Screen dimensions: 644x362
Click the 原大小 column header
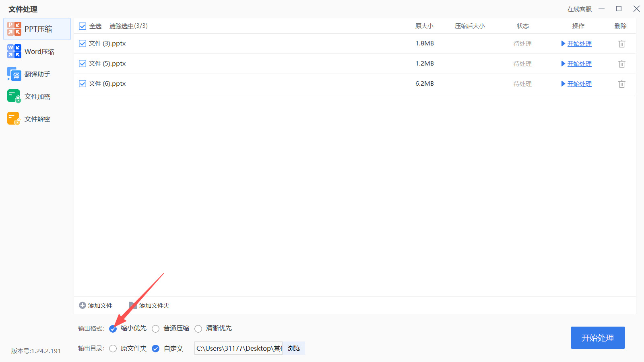pos(424,26)
